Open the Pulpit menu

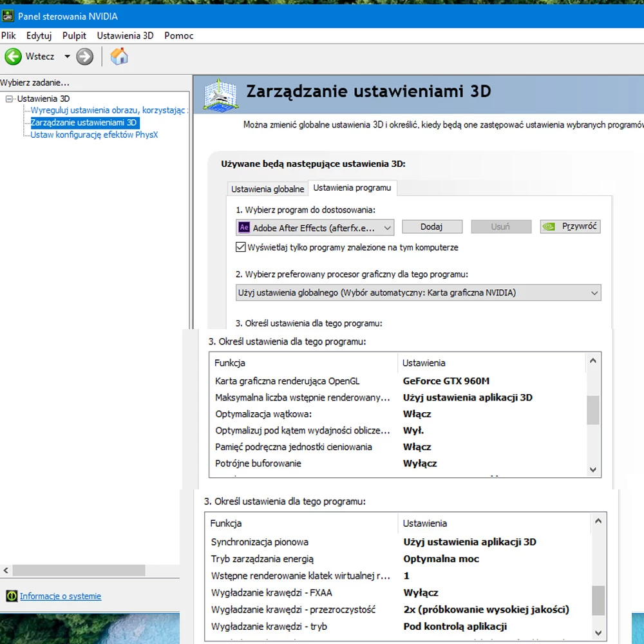[74, 35]
